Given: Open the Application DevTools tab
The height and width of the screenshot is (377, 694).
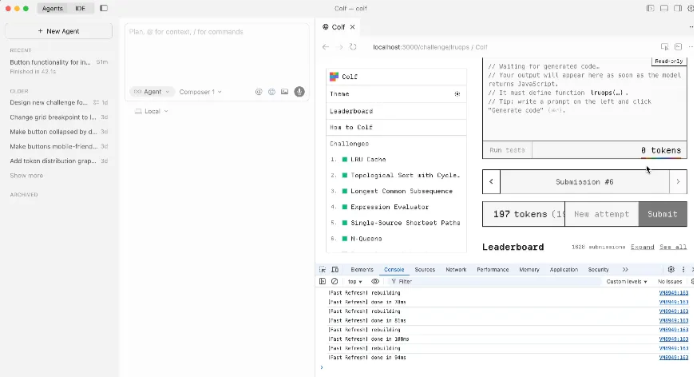Looking at the screenshot, I should coord(564,269).
